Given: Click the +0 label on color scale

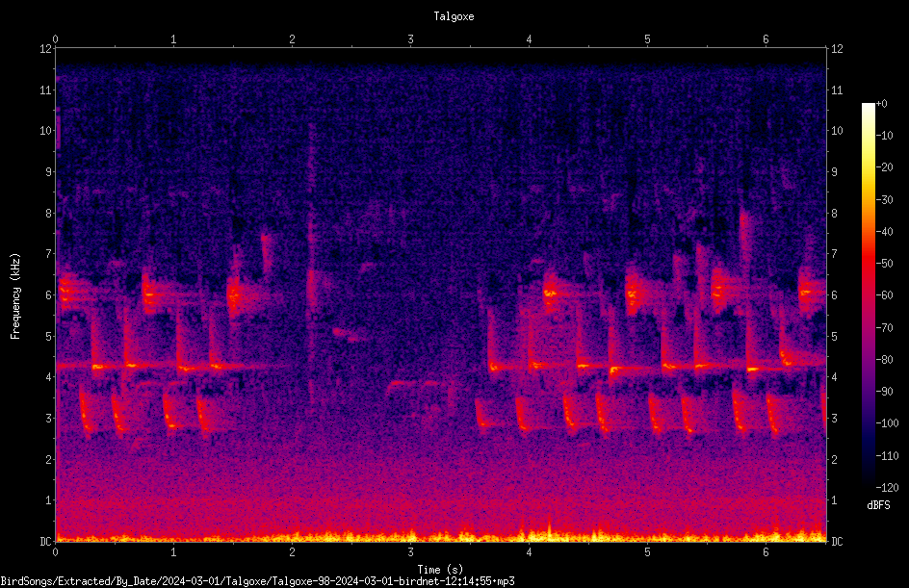Looking at the screenshot, I should 882,104.
